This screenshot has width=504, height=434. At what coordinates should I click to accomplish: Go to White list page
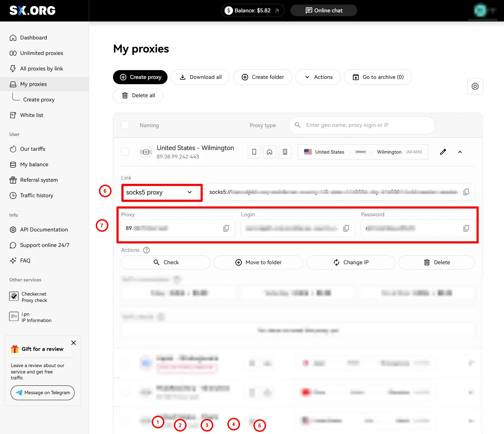pos(32,115)
